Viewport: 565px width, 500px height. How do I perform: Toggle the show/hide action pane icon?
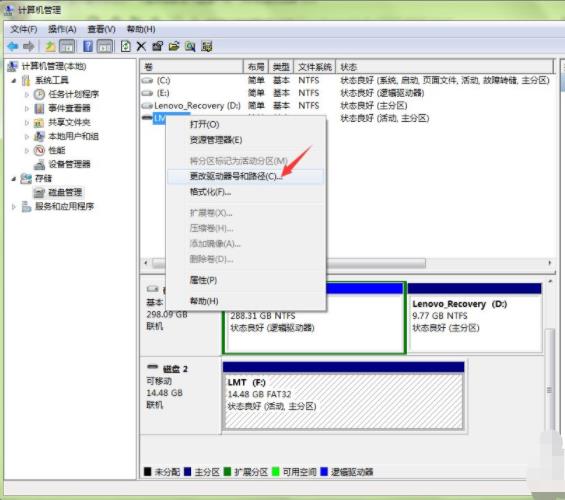tap(105, 46)
